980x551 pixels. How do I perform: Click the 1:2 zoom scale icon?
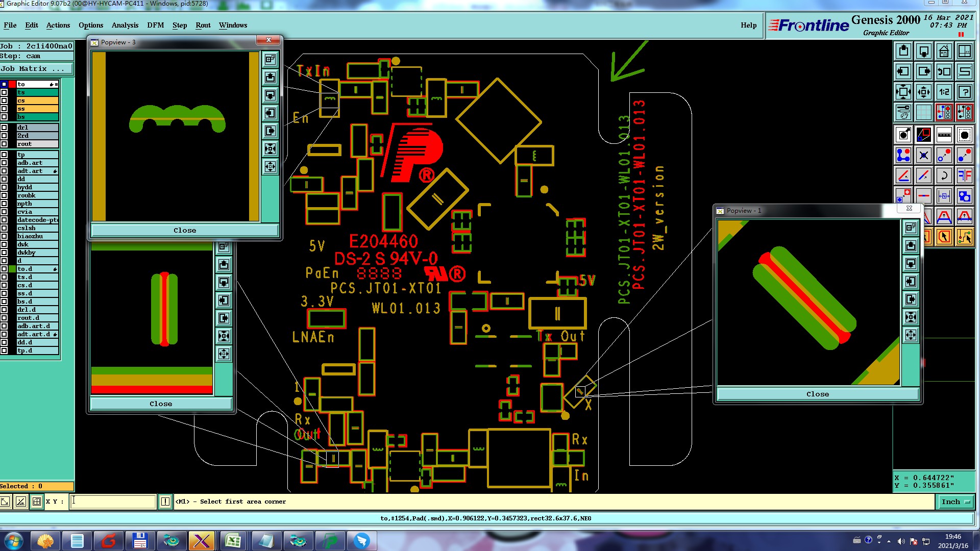coord(944,92)
